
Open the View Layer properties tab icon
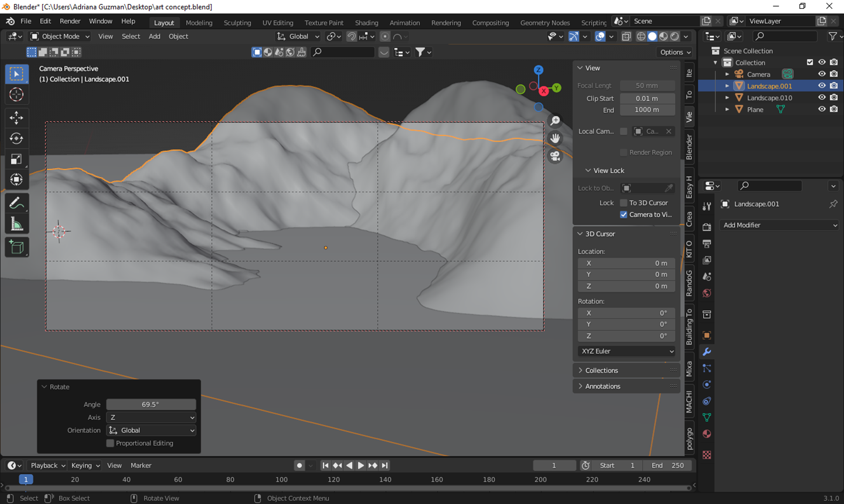[x=707, y=260]
